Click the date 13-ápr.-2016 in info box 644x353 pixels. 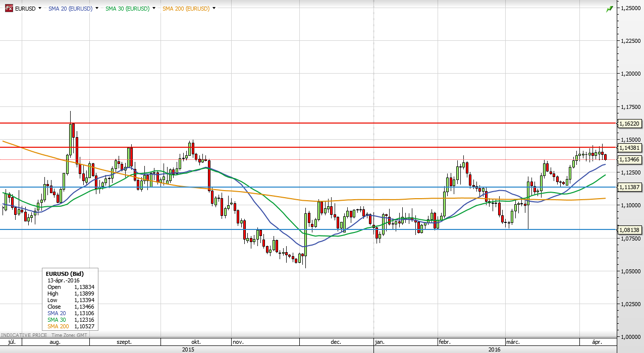[x=64, y=280]
